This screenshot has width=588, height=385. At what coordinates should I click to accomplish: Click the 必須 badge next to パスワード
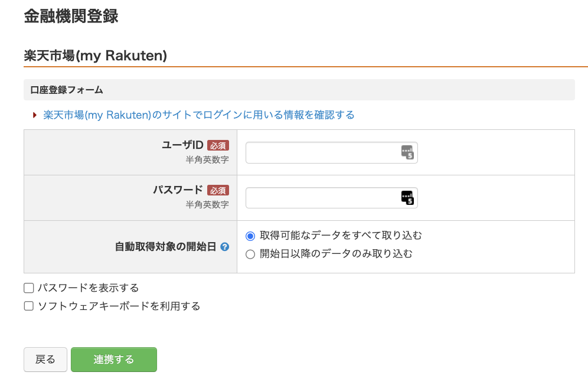(218, 190)
